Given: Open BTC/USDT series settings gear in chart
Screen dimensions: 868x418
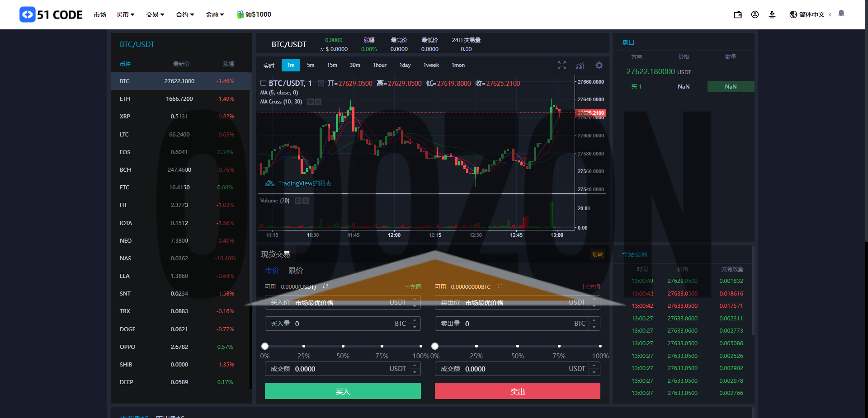Looking at the screenshot, I should coord(321,83).
